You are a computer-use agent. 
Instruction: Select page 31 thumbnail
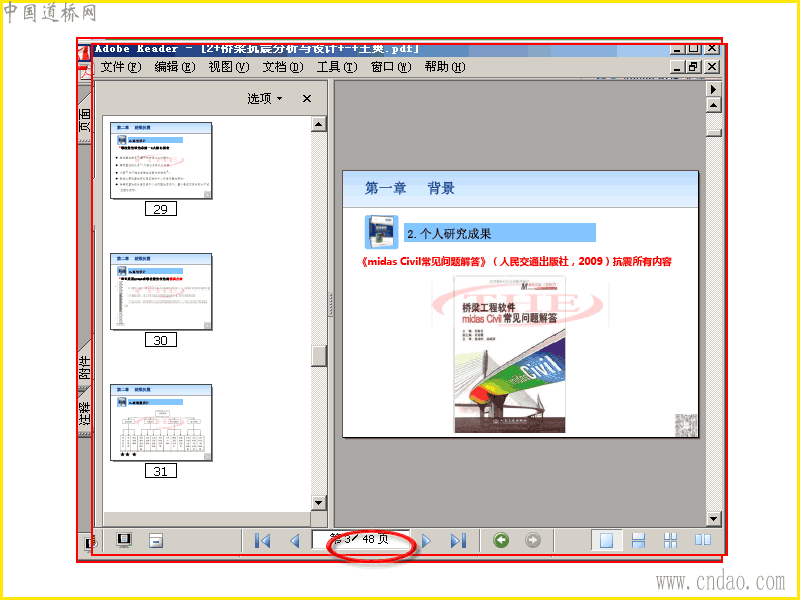161,423
